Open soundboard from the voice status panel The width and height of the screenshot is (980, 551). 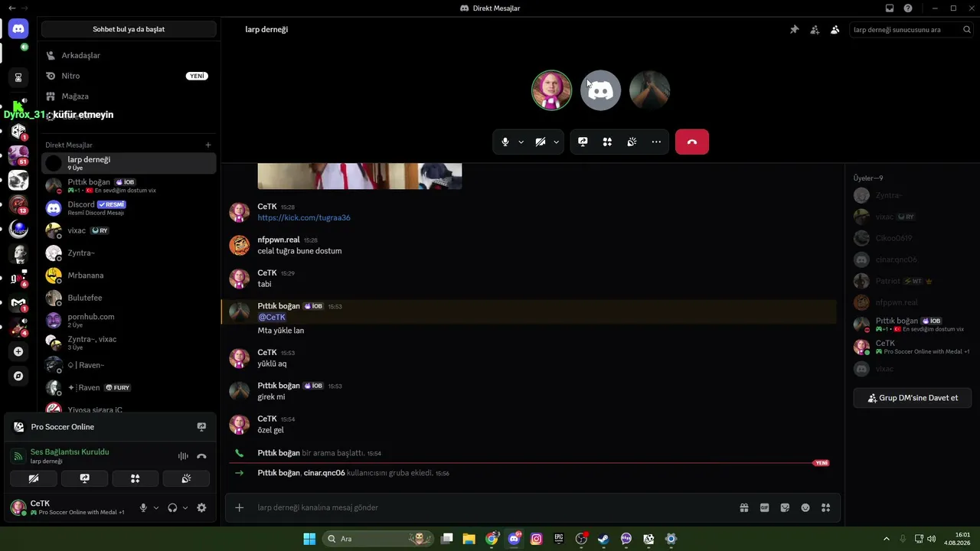[x=186, y=478]
